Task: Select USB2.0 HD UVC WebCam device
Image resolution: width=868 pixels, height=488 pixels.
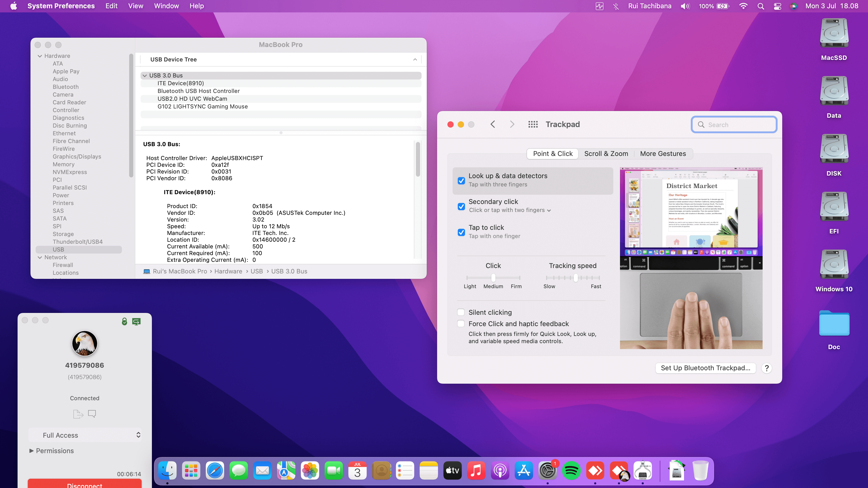Action: pyautogui.click(x=192, y=99)
